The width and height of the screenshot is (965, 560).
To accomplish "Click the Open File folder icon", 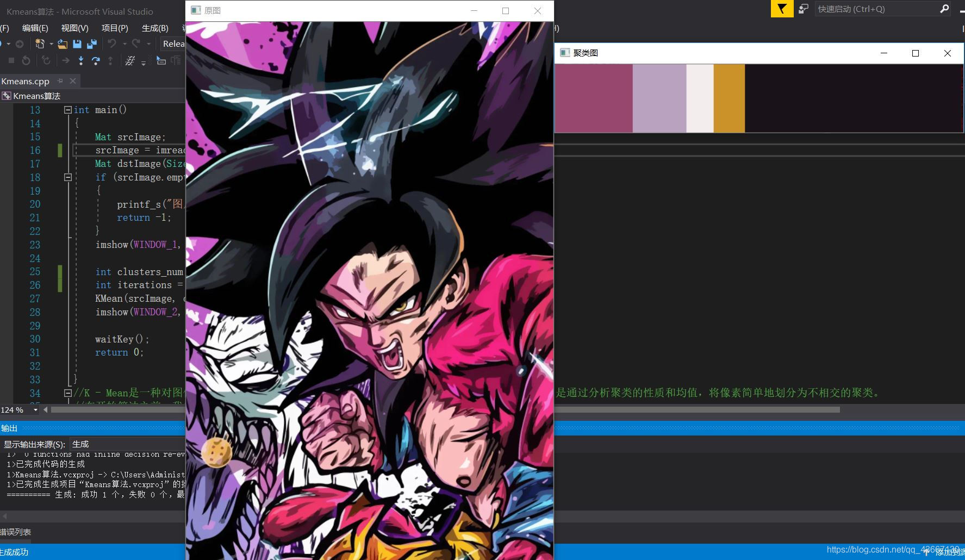I will (63, 44).
